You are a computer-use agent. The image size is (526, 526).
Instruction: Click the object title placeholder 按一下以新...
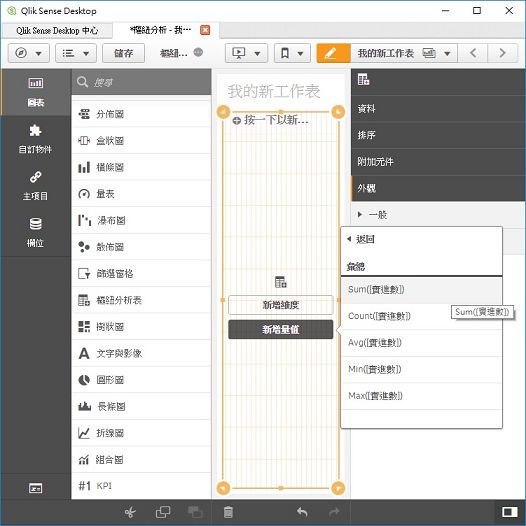click(276, 120)
